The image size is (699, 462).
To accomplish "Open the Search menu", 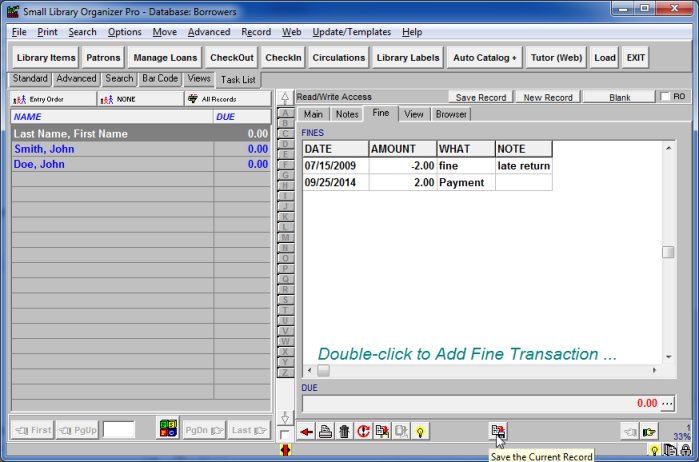I will (x=82, y=32).
